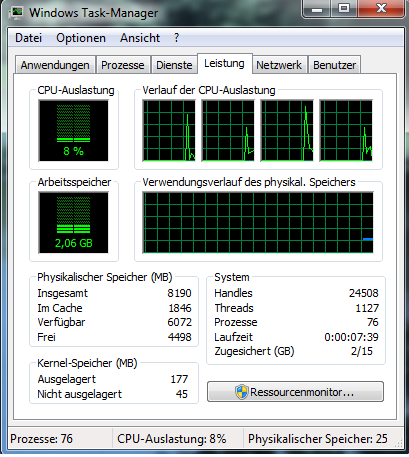The image size is (409, 457).
Task: Click the System Prozesse value 76
Action: (373, 322)
